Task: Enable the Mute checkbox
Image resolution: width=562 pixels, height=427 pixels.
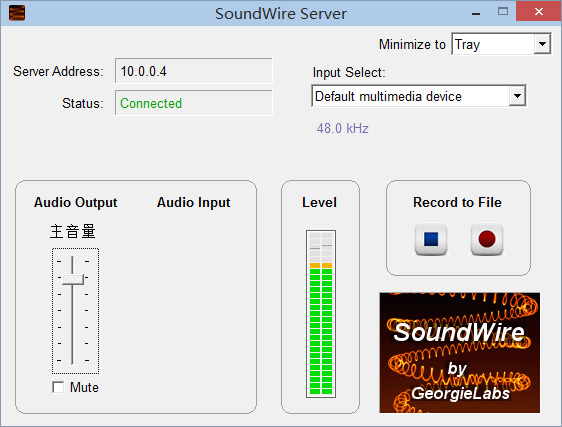Action: tap(58, 387)
